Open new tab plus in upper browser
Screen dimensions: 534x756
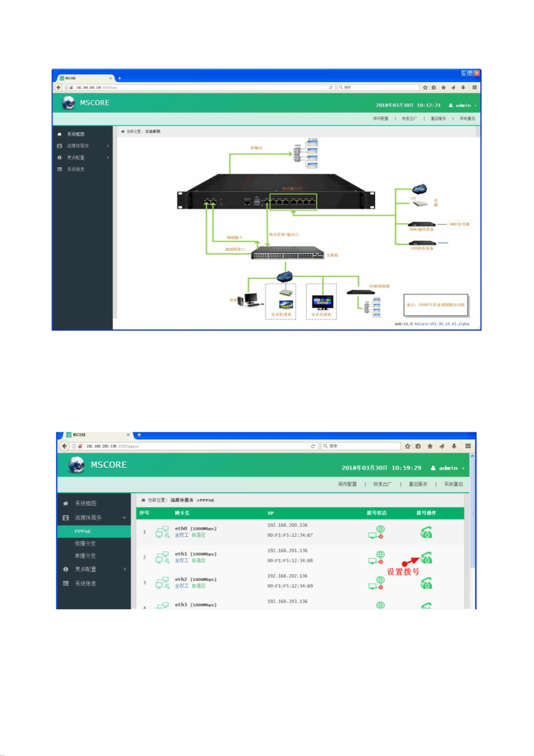119,78
